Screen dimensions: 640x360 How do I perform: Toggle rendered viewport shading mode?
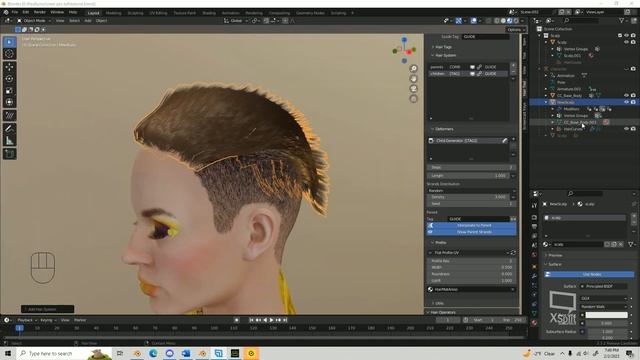(516, 20)
